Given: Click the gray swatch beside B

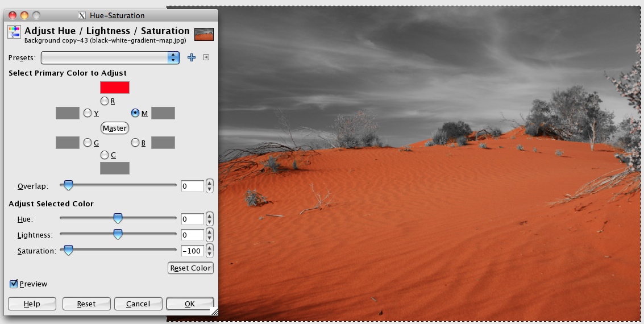Looking at the screenshot, I should coord(163,143).
